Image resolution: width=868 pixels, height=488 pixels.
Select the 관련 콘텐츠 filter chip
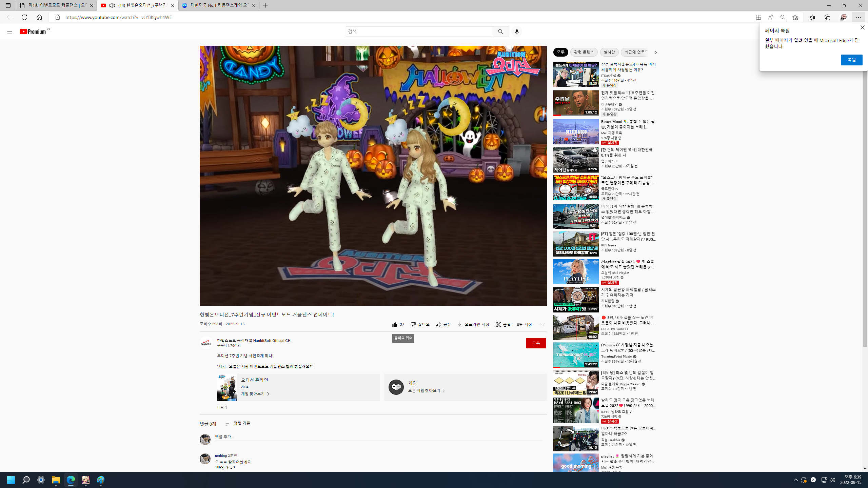click(584, 52)
